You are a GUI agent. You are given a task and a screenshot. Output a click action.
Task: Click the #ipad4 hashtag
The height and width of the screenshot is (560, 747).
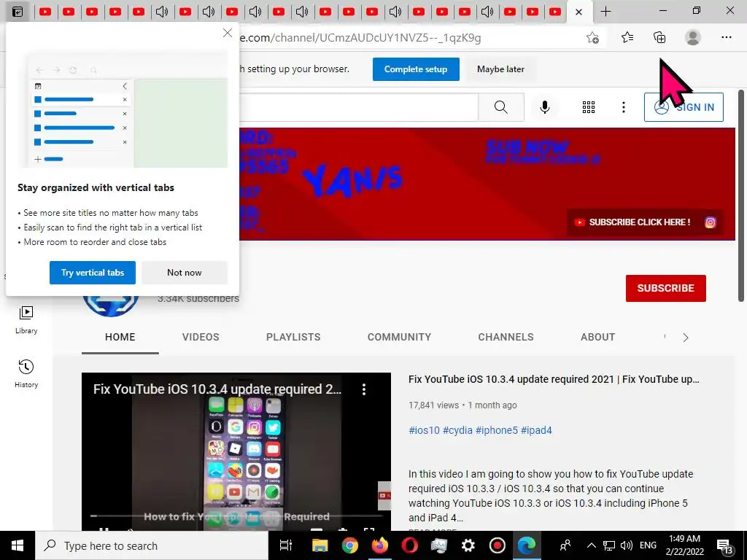pyautogui.click(x=536, y=430)
